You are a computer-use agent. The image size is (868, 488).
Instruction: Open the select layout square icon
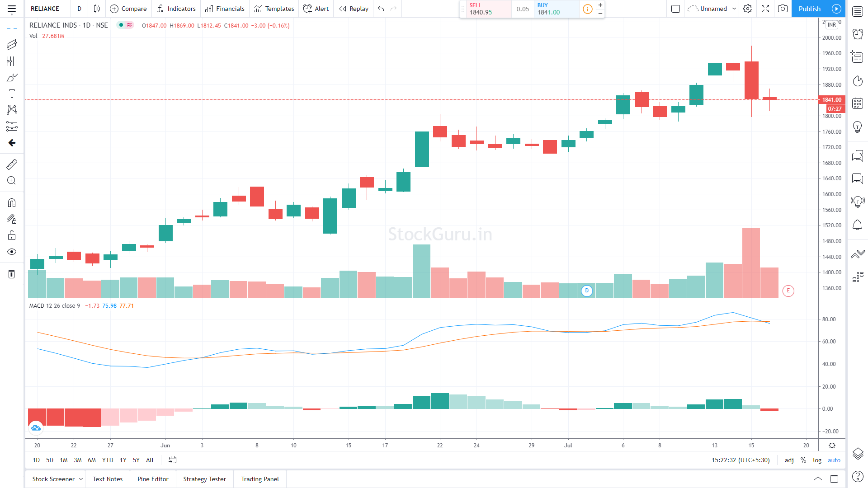[x=676, y=9]
